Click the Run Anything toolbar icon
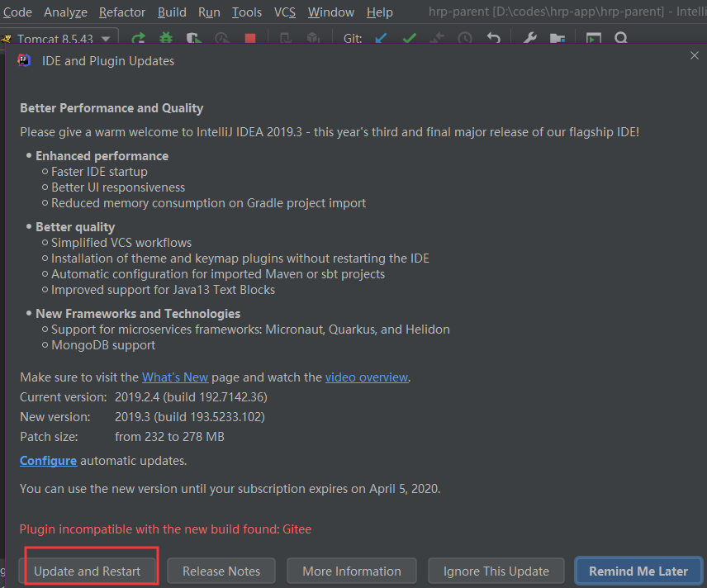Screen dimensions: 707x588 click(x=593, y=38)
